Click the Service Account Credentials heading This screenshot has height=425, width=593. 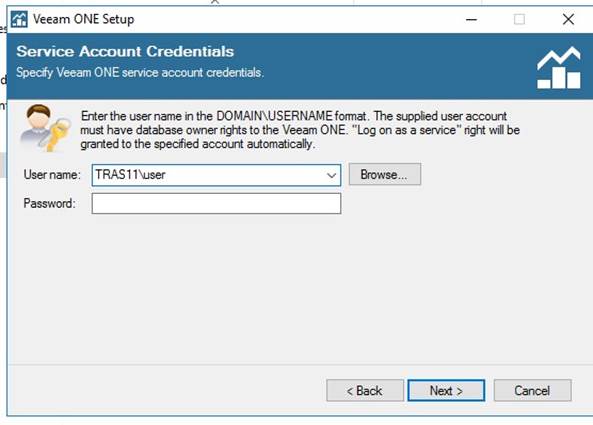pyautogui.click(x=125, y=51)
